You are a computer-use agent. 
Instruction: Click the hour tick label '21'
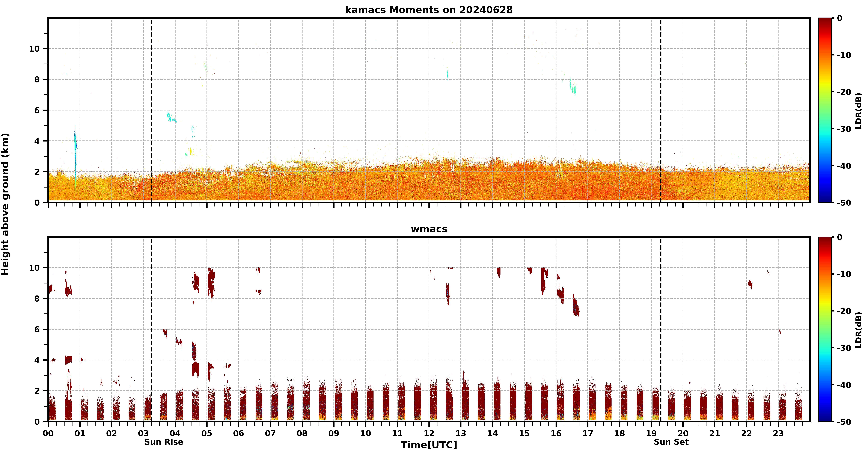pos(715,433)
